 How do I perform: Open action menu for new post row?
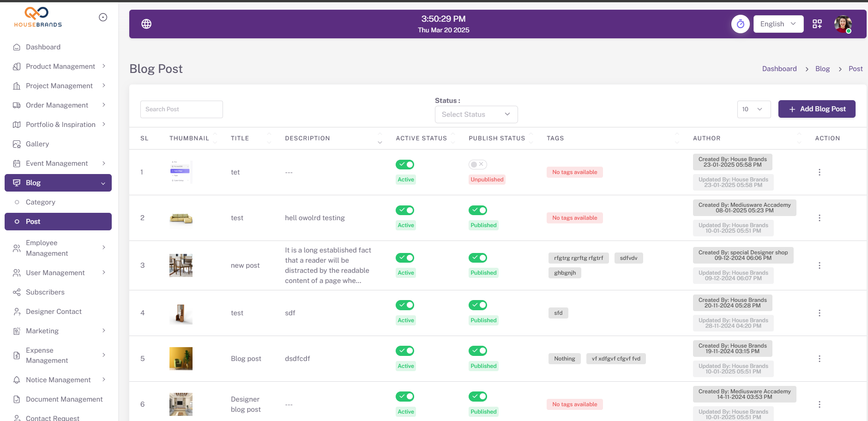click(819, 265)
